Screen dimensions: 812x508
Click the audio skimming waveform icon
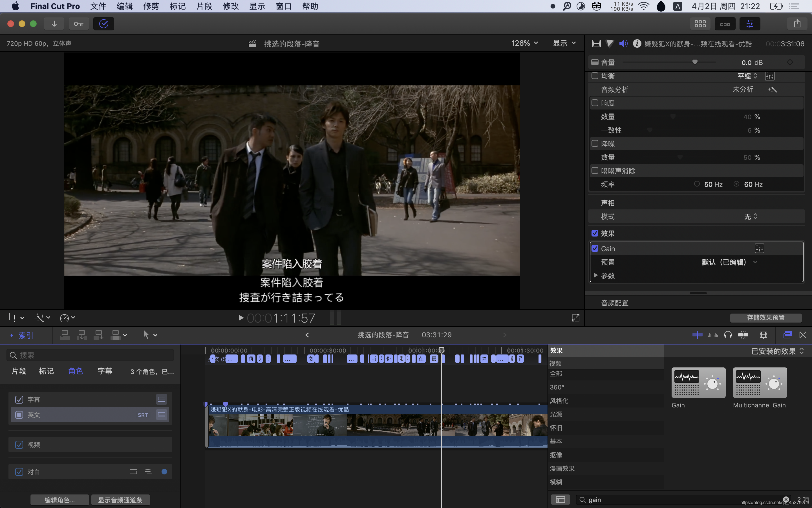(713, 335)
